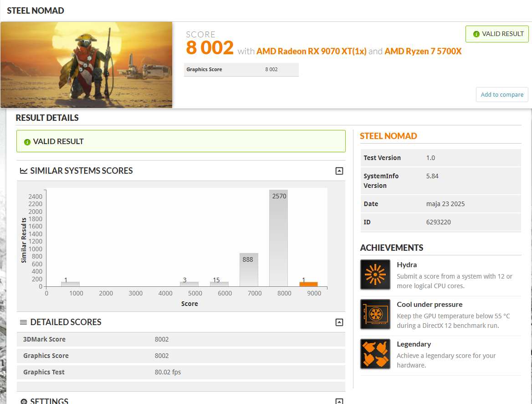Click the 2570 histogram bar
This screenshot has width=532, height=404.
click(279, 238)
